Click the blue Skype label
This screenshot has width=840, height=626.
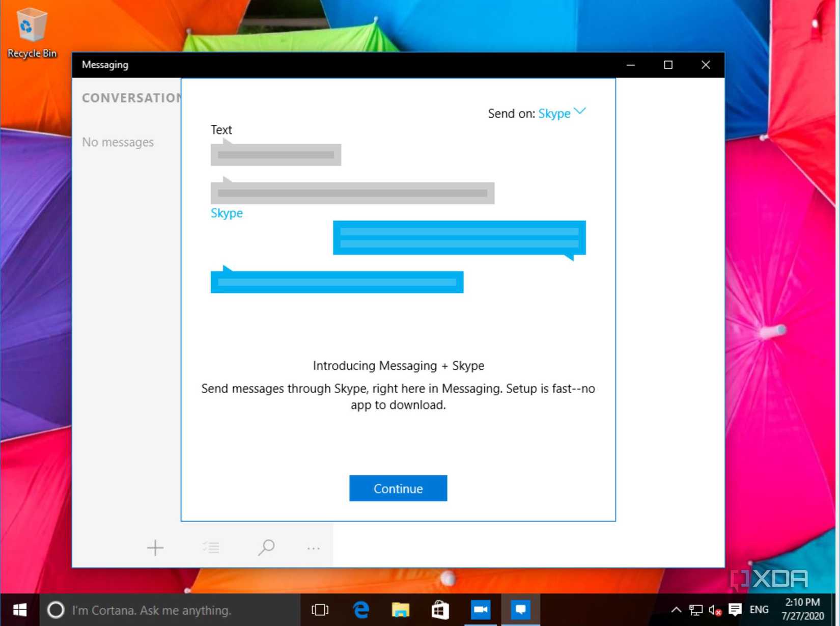pos(227,213)
